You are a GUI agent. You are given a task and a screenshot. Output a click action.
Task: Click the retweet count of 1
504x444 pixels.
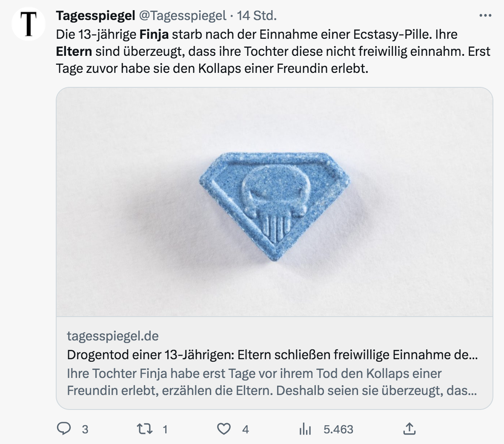click(x=165, y=429)
